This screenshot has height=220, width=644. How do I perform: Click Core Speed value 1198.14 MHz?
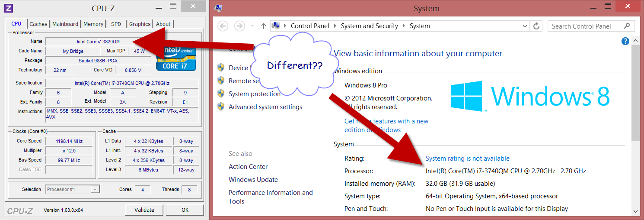point(70,141)
